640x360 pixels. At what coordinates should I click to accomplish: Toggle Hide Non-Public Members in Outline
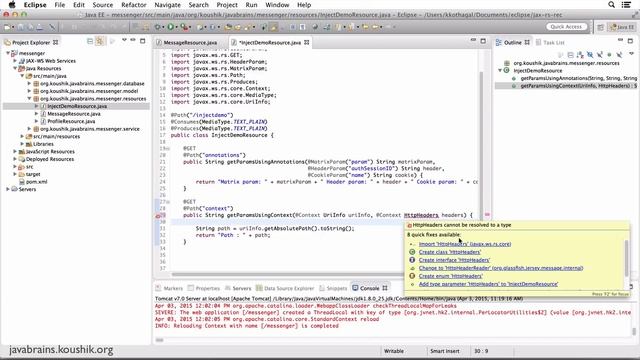click(609, 55)
